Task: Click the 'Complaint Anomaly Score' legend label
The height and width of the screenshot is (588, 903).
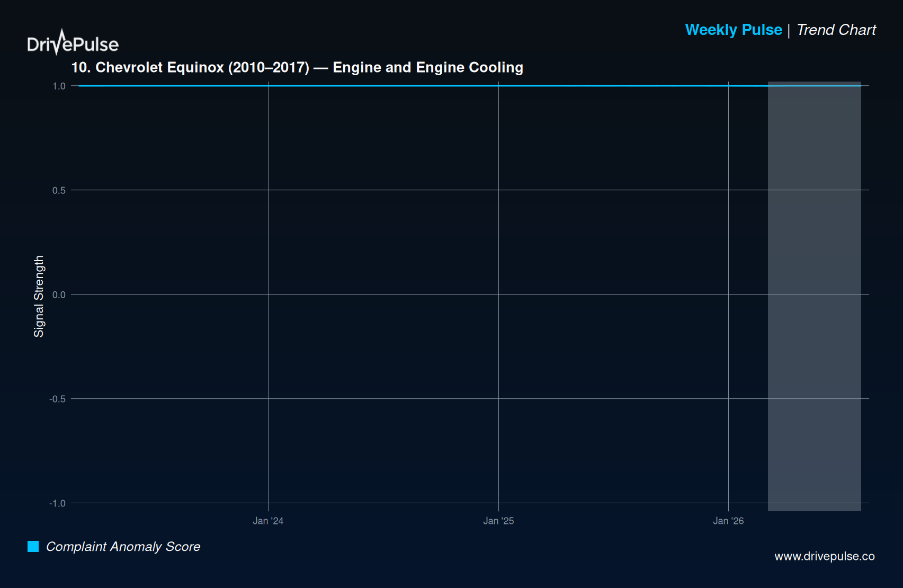Action: click(123, 546)
